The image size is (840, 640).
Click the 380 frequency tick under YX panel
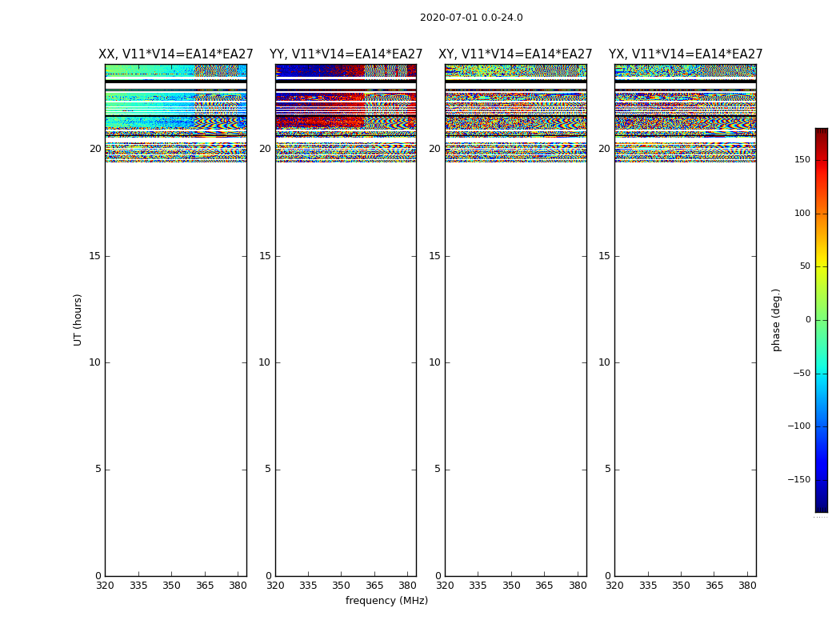747,586
